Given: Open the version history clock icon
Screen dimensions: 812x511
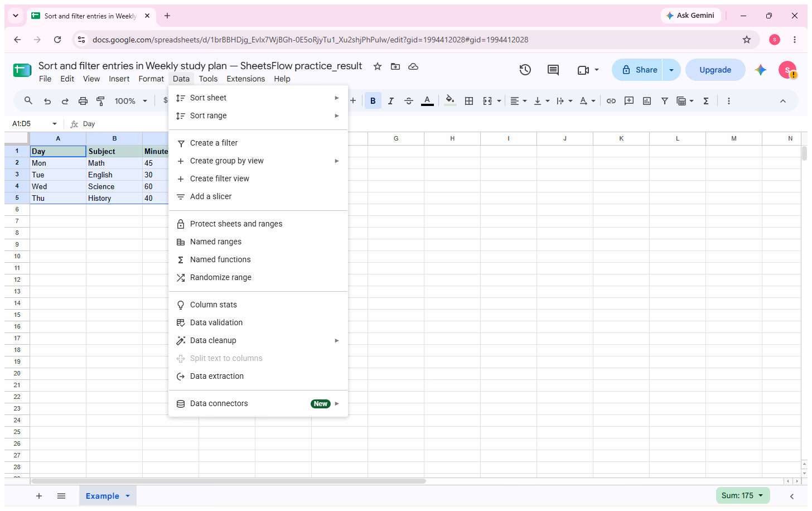Looking at the screenshot, I should (525, 70).
